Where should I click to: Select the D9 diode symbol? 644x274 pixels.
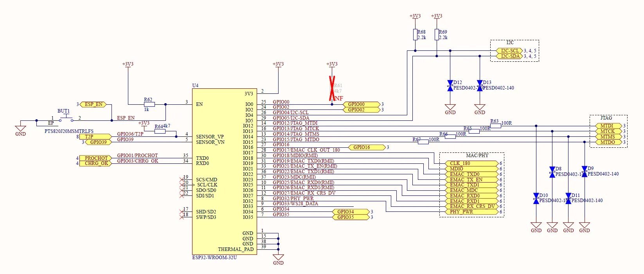tap(584, 172)
